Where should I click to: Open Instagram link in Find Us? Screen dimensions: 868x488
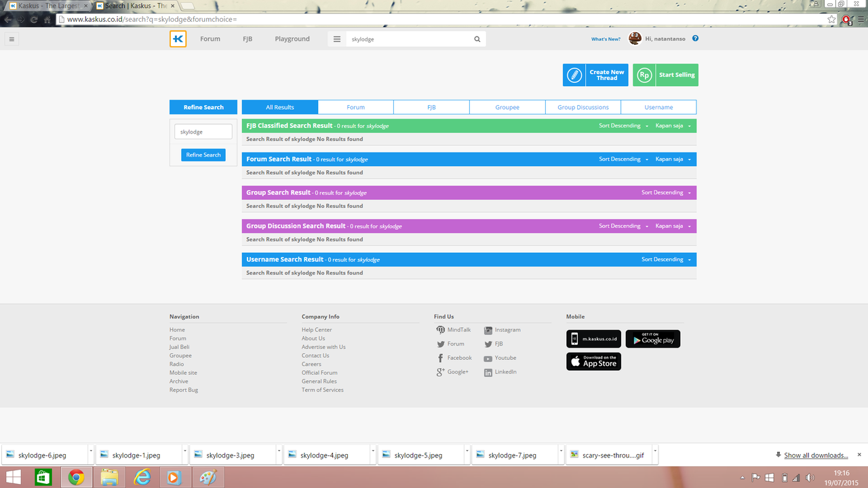[502, 330]
